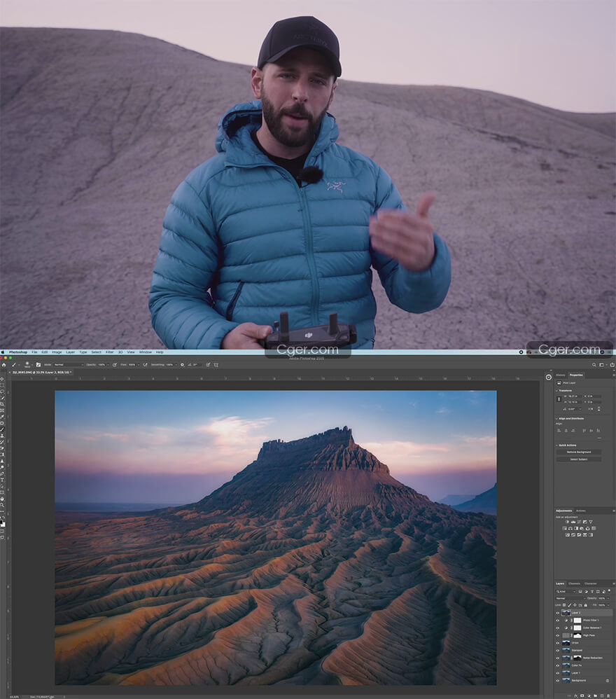Click the Add layer mask icon

582,695
